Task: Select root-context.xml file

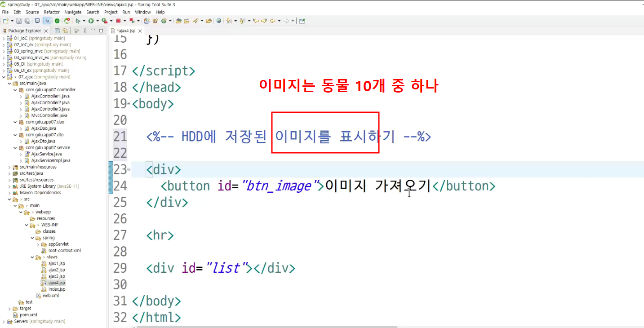Action: click(64, 251)
